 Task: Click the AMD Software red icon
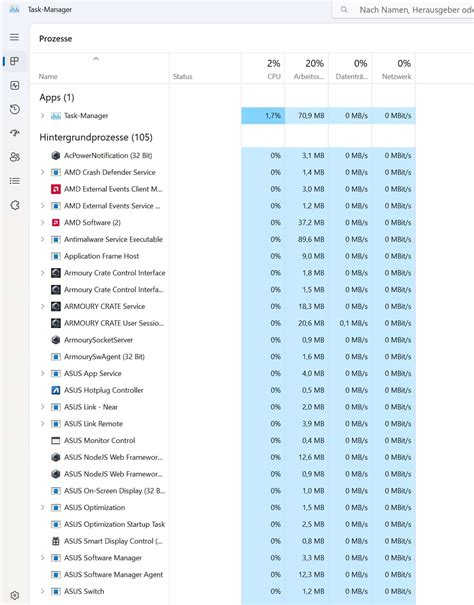[x=56, y=223]
